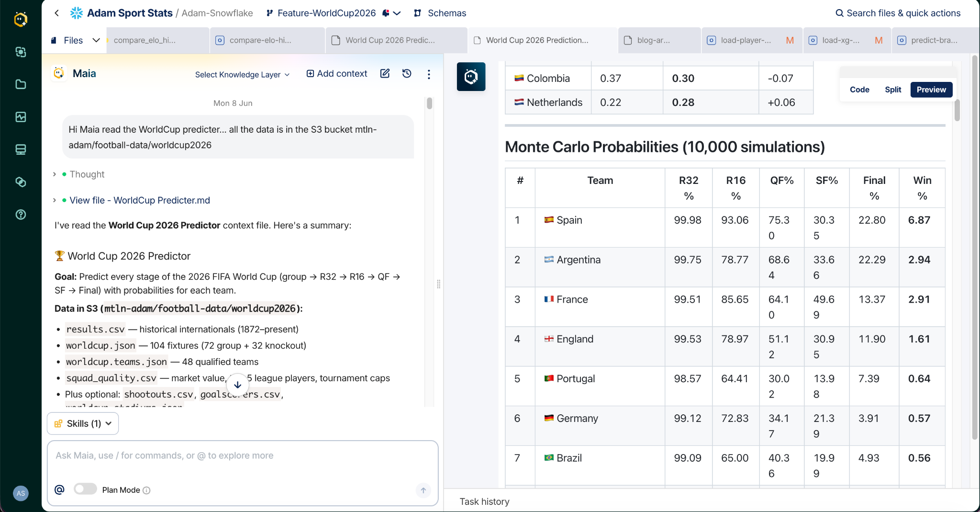This screenshot has width=980, height=512.
Task: Toggle the Plan Mode switch
Action: (85, 489)
